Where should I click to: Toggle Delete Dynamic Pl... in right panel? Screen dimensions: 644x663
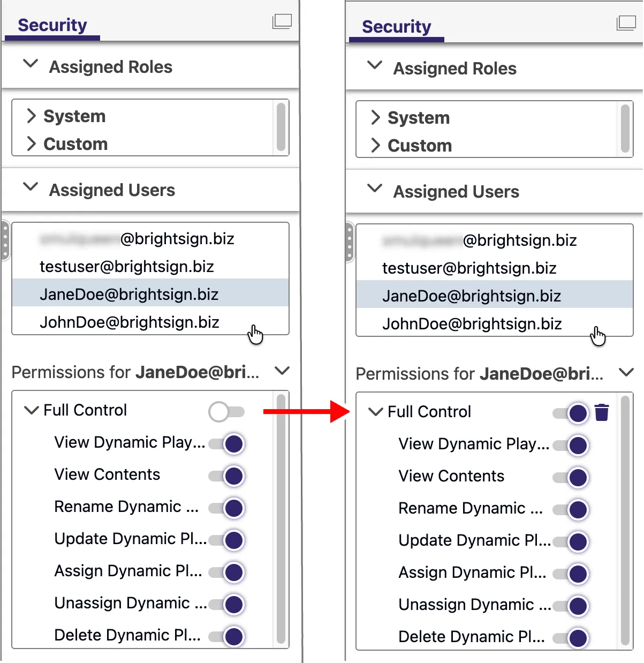point(571,638)
